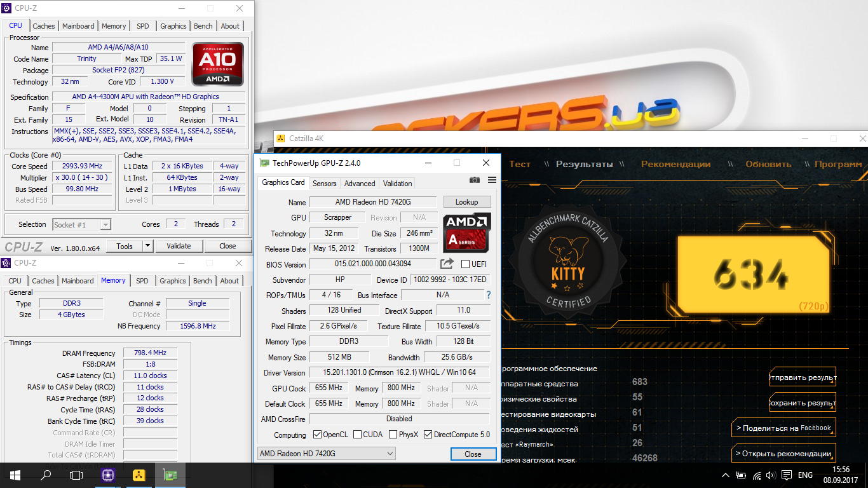Click the lower CPU-Z window title icon
The image size is (868, 488).
click(7, 262)
